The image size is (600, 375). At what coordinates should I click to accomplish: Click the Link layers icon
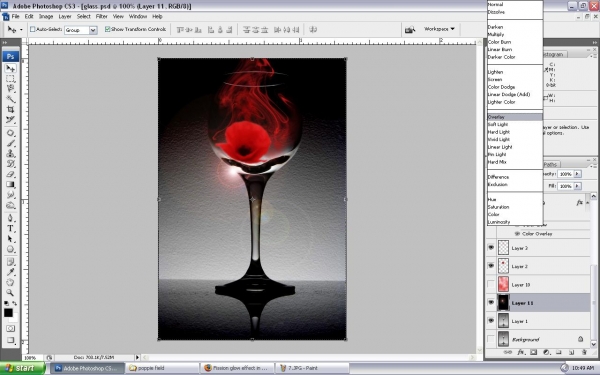coord(508,352)
